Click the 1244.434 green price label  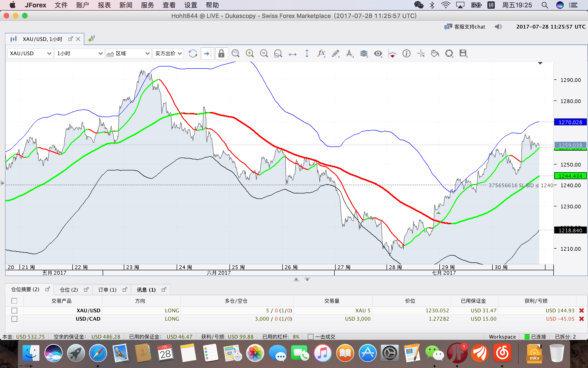coord(570,176)
